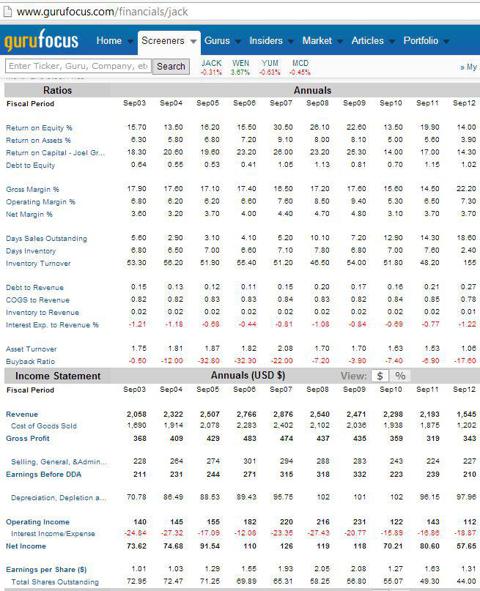Select Sep09 Operating Income value 231
This screenshot has width=480, height=591.
[x=359, y=522]
